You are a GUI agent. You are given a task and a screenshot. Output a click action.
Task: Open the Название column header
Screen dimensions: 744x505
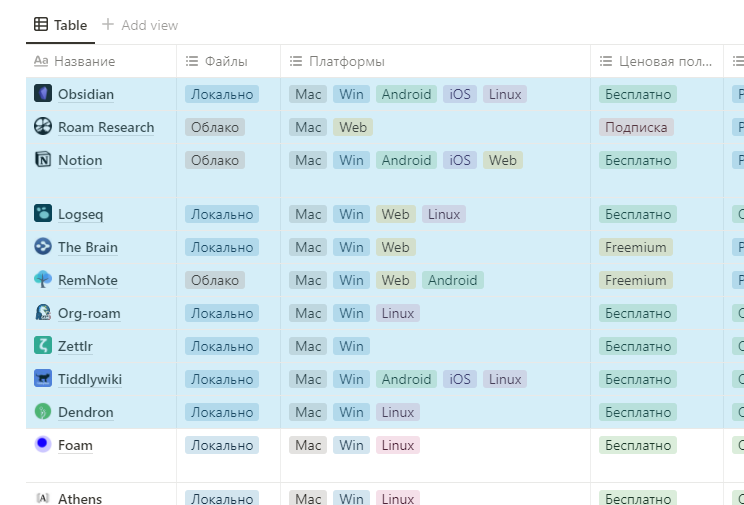[101, 61]
